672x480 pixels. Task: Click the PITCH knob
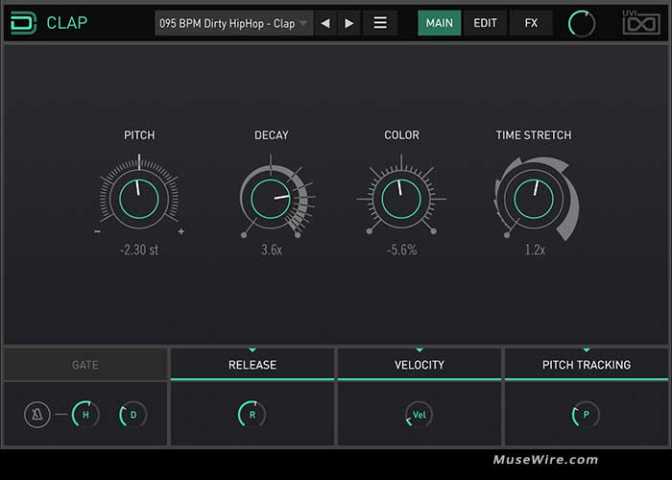(x=139, y=199)
